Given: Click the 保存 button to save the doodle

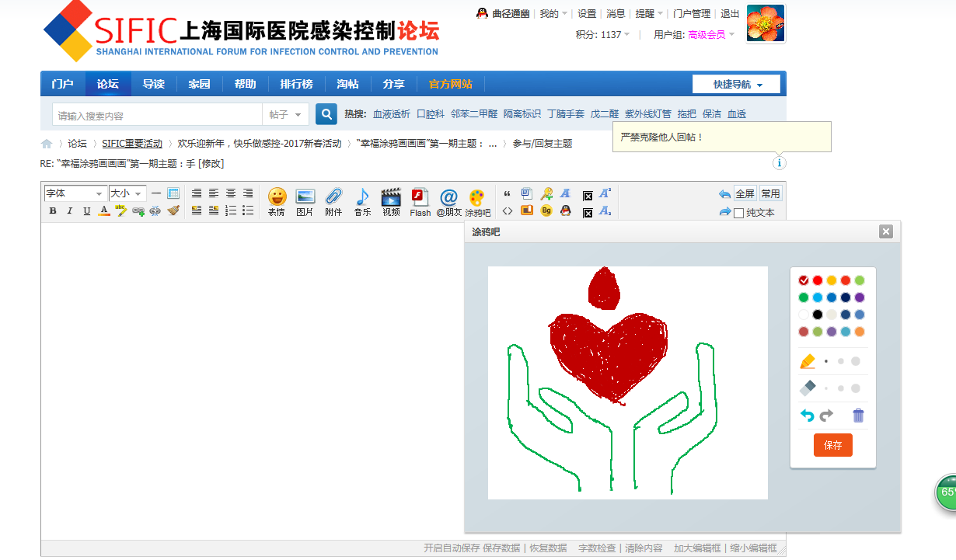Looking at the screenshot, I should click(x=832, y=444).
